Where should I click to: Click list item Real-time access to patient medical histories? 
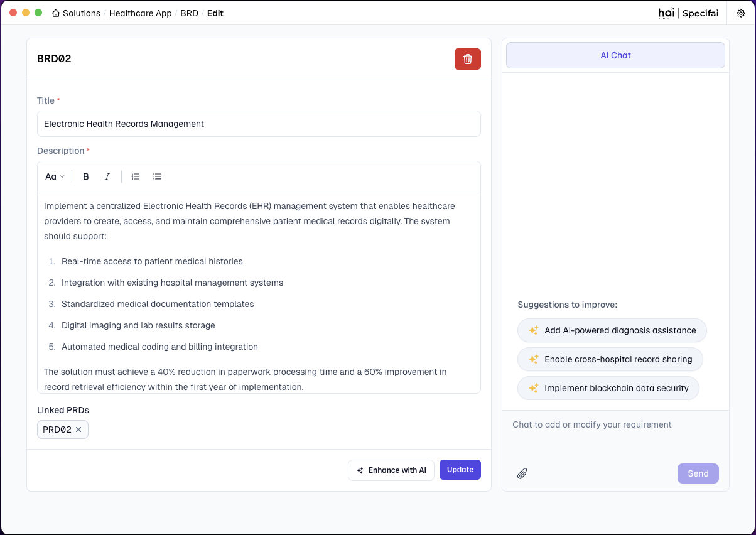tap(152, 261)
